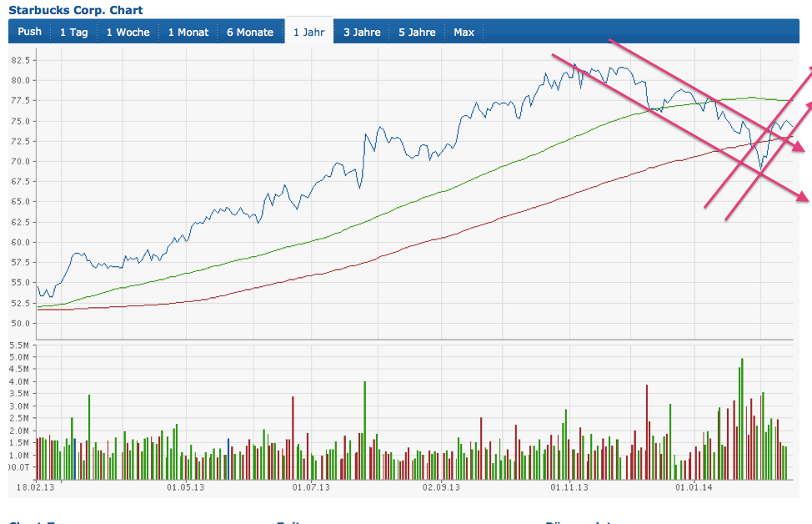Switch chart to 1 Monat

point(188,33)
